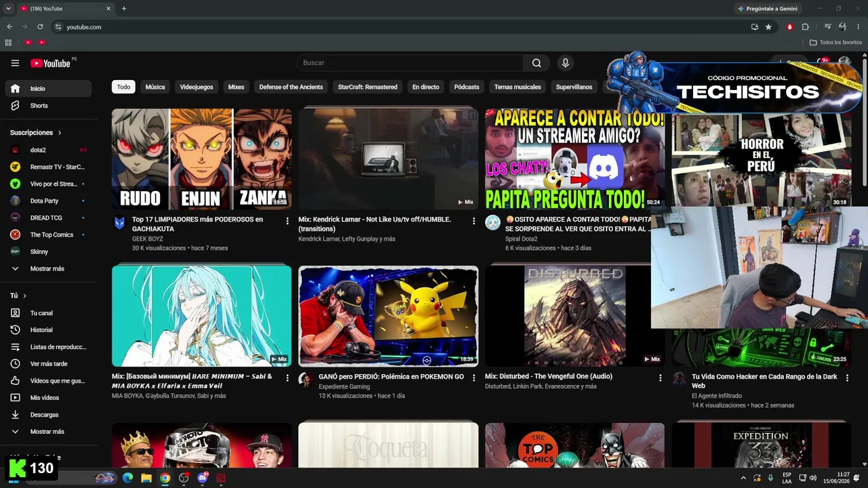868x488 pixels.
Task: Open the install app icon in address bar
Action: coord(755,27)
